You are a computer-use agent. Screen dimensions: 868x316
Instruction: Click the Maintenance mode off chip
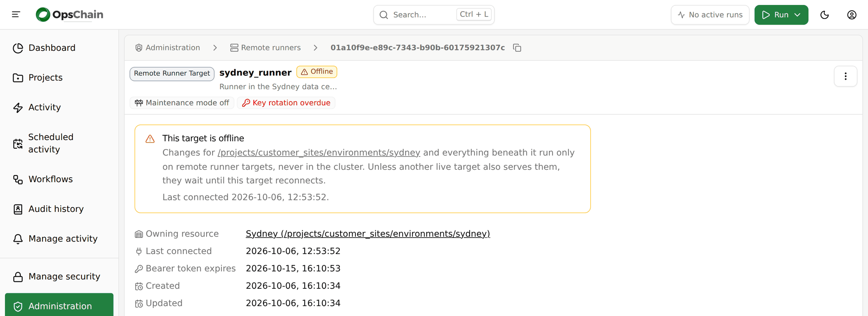[x=182, y=103]
